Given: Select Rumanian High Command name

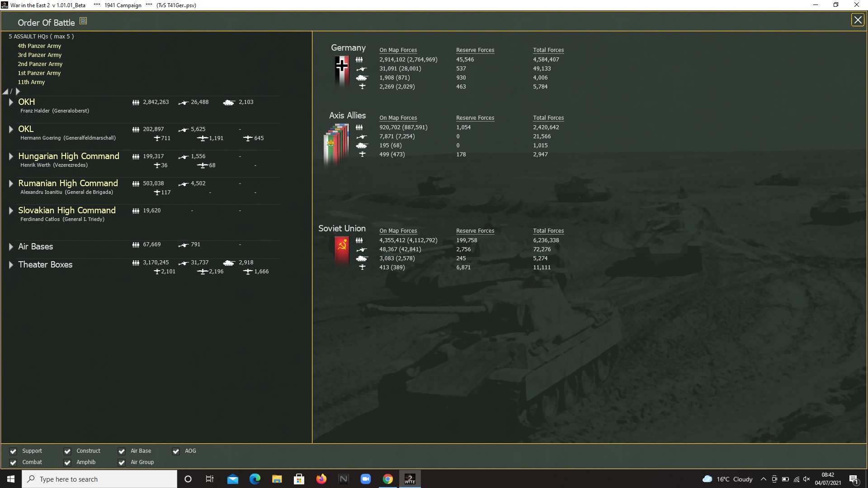Looking at the screenshot, I should tap(68, 183).
